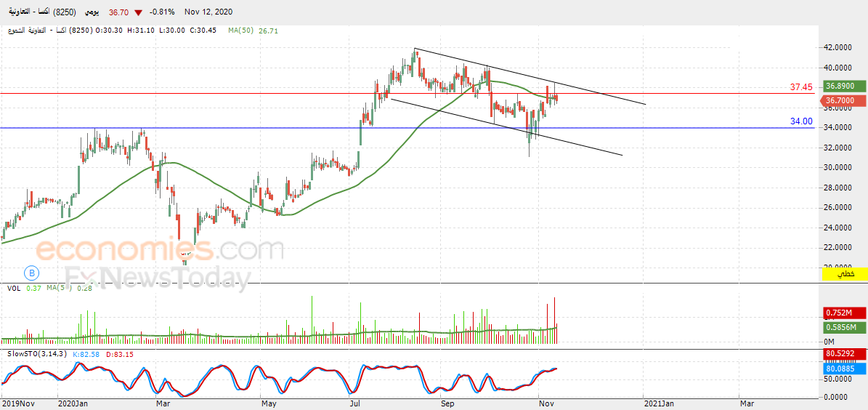Click the blue 34.00 support level label
868x410 pixels.
pyautogui.click(x=801, y=121)
